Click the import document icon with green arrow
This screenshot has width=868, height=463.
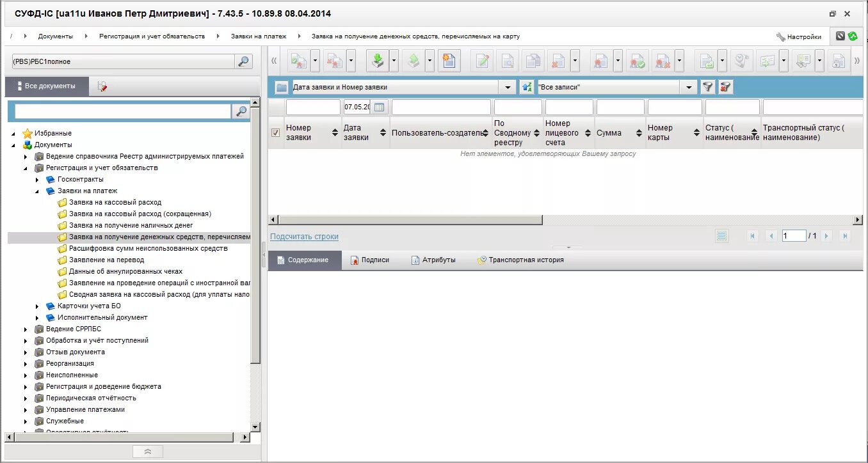pos(378,61)
